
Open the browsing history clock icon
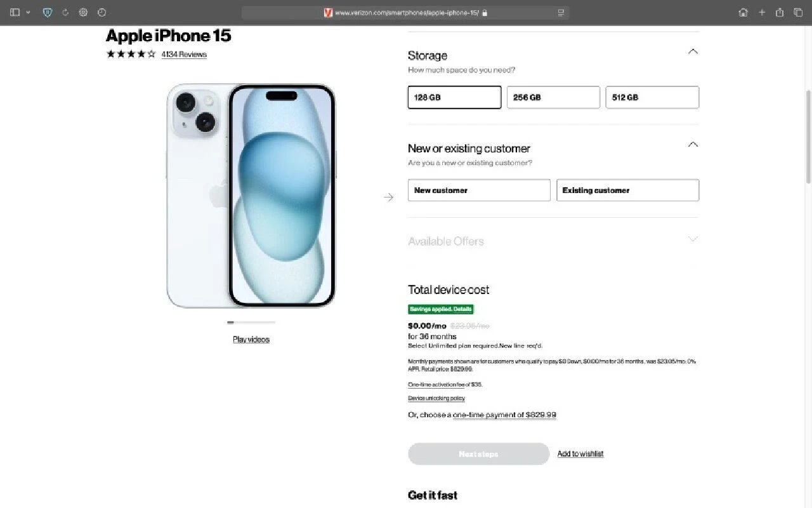(x=101, y=12)
